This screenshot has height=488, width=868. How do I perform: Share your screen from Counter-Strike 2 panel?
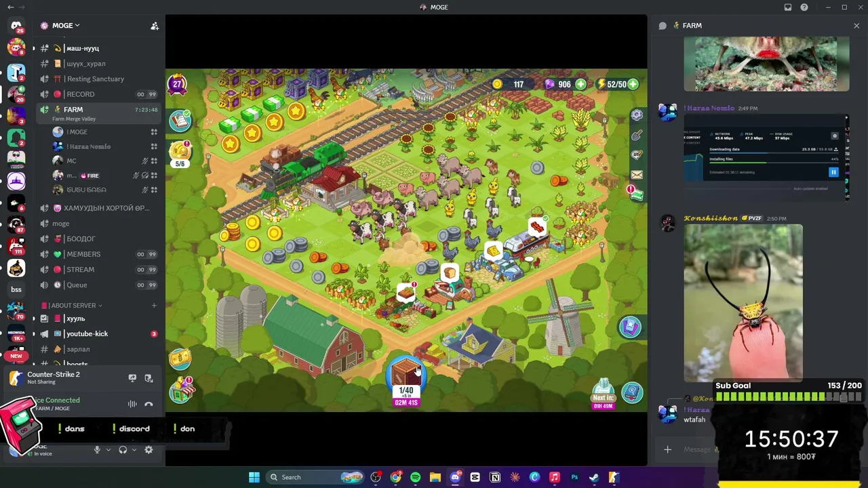pyautogui.click(x=132, y=378)
